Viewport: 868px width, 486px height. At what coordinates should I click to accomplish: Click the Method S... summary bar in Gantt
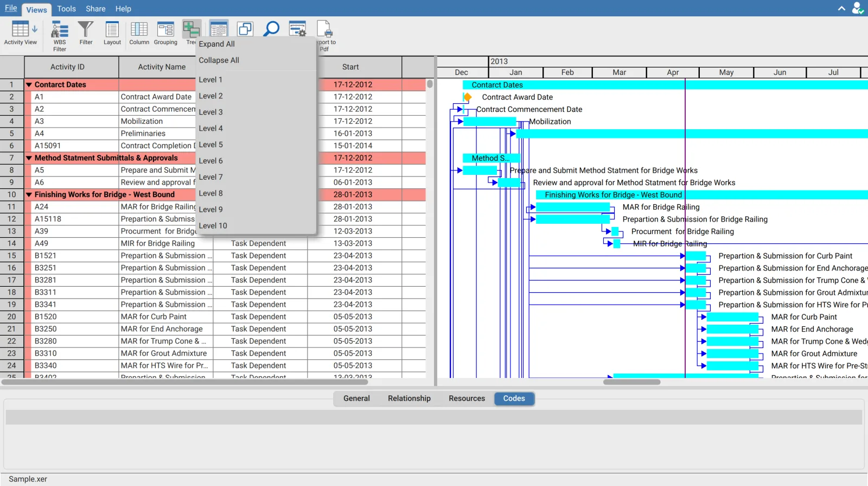coord(492,158)
